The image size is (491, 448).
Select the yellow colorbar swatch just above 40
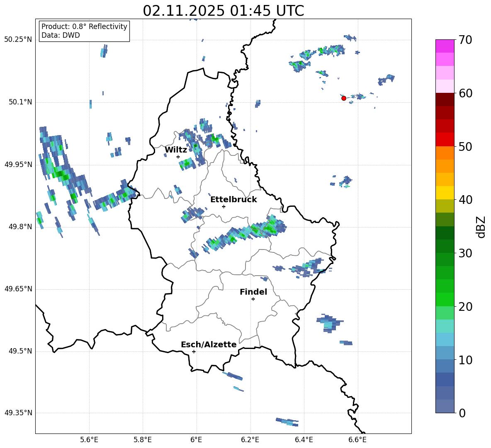pyautogui.click(x=445, y=193)
